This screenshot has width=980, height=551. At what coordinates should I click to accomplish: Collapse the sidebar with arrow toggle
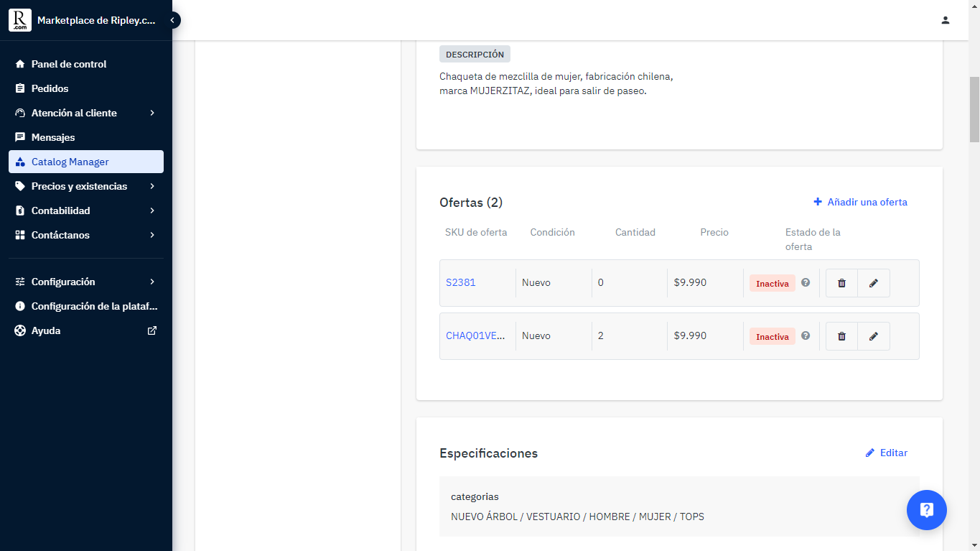172,20
